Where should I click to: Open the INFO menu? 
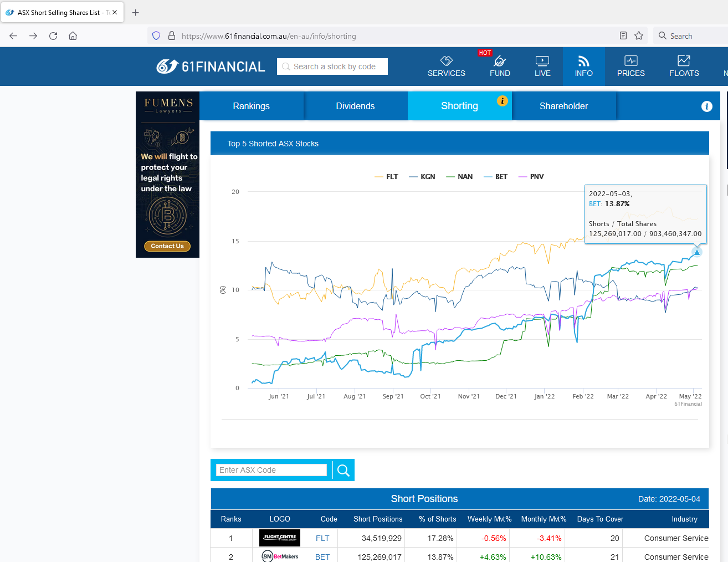coord(584,66)
